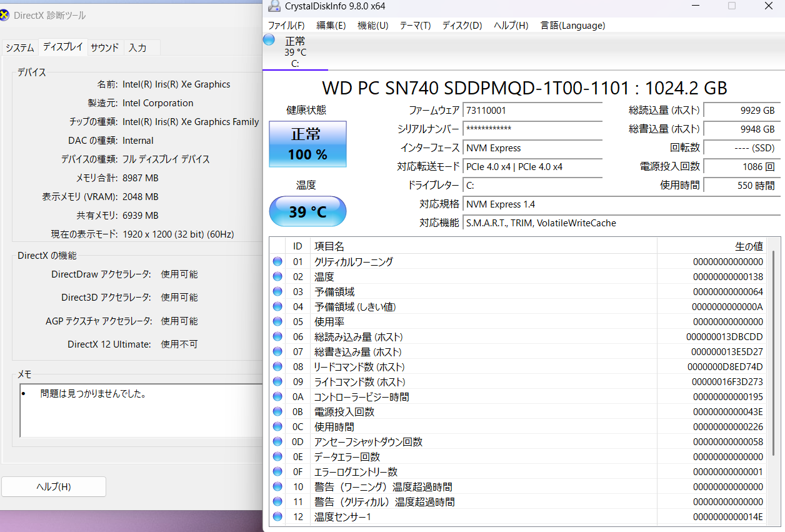Click raw value 00000000000138 in 温度 row
The height and width of the screenshot is (532, 785).
728,277
